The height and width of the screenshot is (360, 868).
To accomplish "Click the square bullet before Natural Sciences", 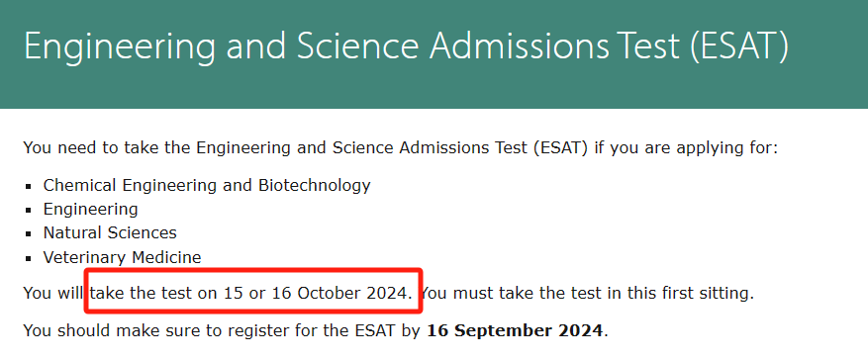I will pyautogui.click(x=28, y=234).
